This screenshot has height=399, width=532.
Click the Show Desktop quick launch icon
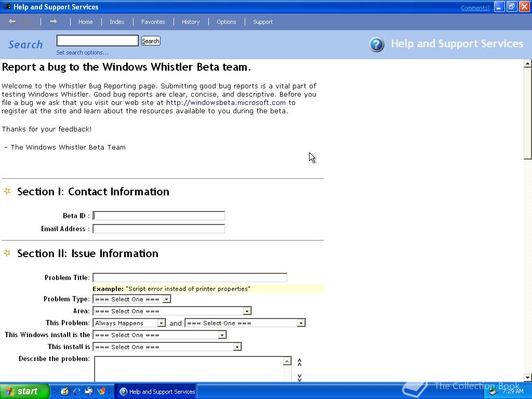click(65, 391)
